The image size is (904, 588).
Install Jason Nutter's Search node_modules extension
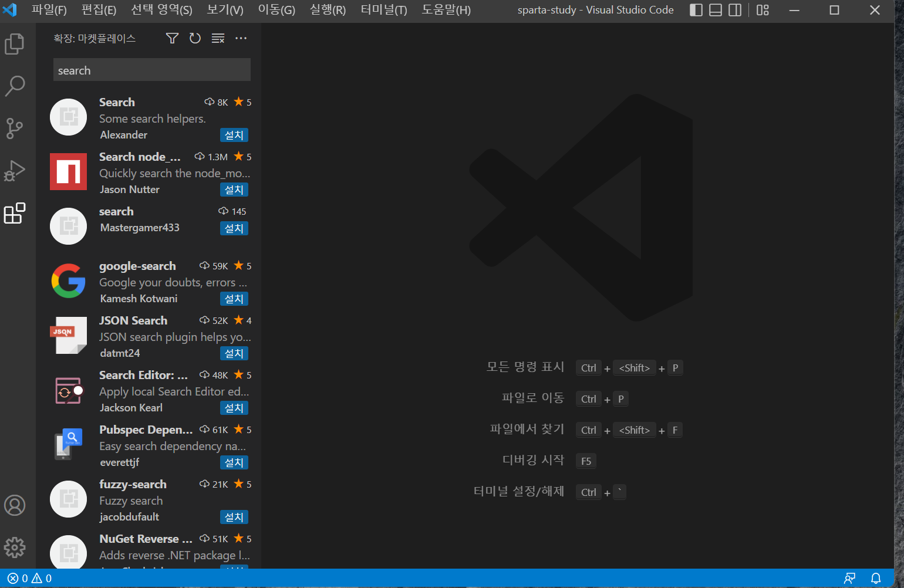234,190
